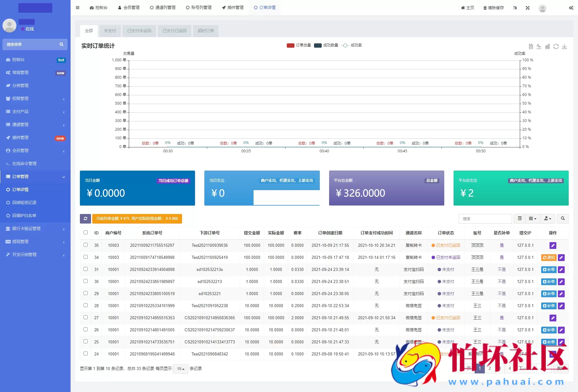Click the chart download icon above 成功率
This screenshot has height=392, width=578.
coord(564,46)
